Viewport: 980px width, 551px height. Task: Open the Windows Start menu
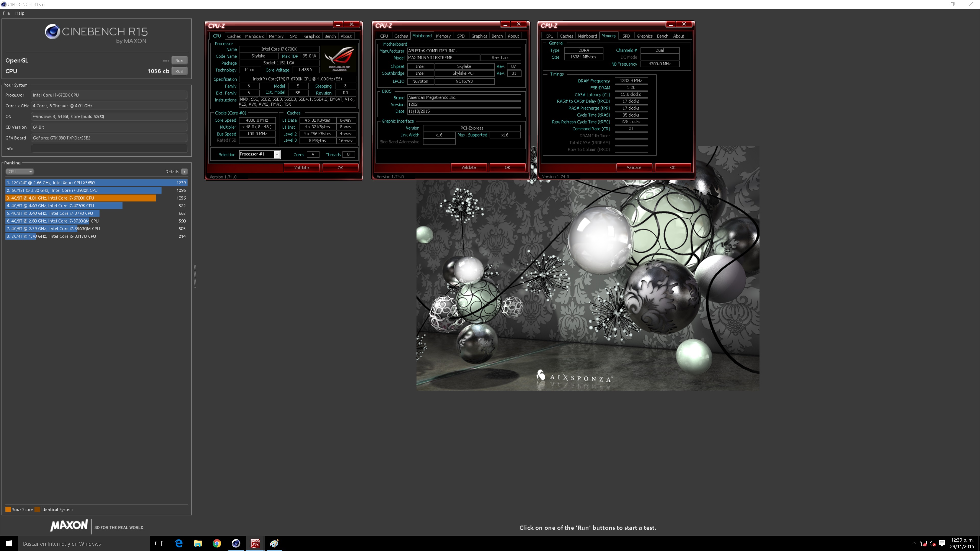pos(9,543)
